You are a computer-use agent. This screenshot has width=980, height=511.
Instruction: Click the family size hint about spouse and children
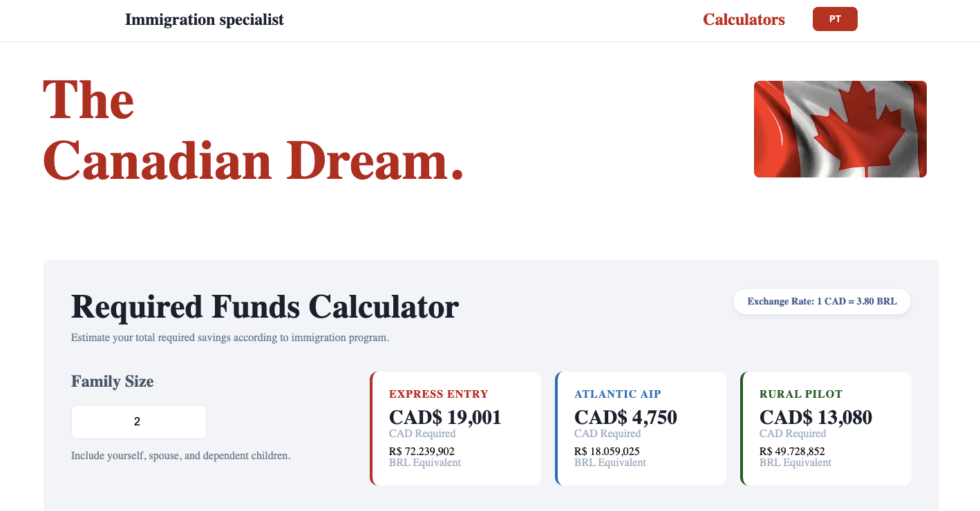pos(181,456)
